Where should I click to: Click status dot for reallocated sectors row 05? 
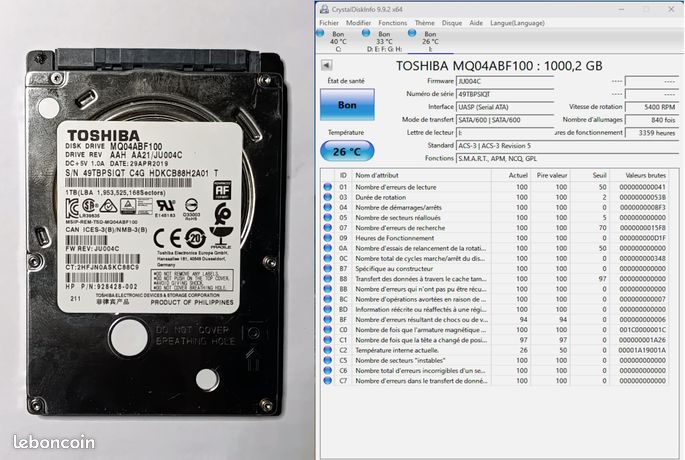tap(327, 218)
